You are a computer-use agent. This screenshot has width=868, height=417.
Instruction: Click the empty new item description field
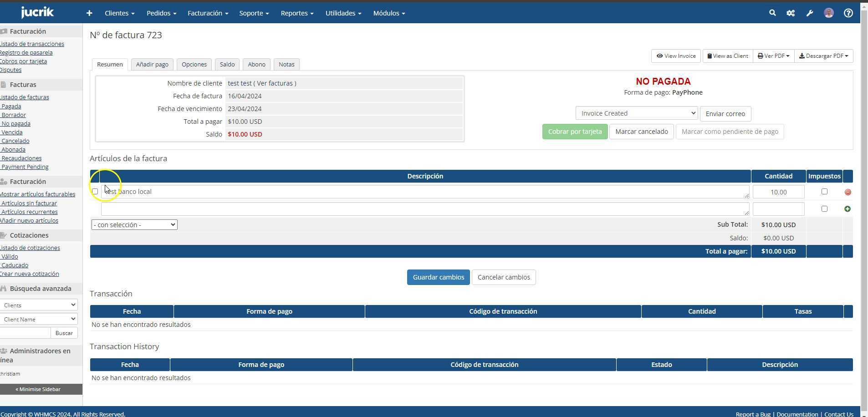[424, 209]
